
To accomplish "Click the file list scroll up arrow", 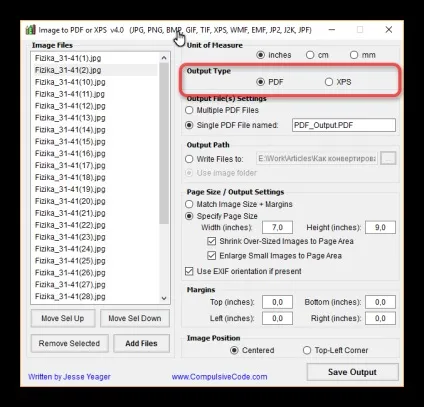I will pos(164,58).
